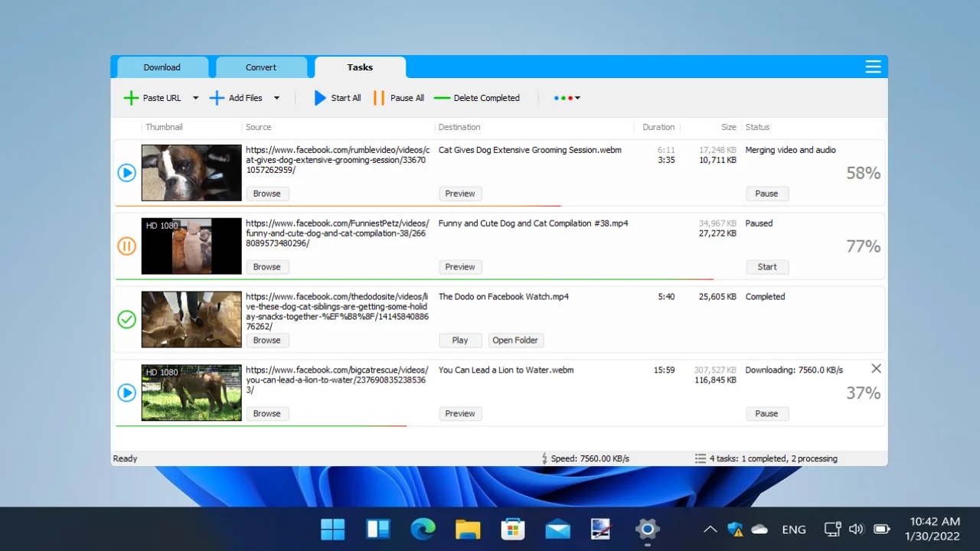The height and width of the screenshot is (551, 980).
Task: Click the Source column header
Action: tap(259, 127)
